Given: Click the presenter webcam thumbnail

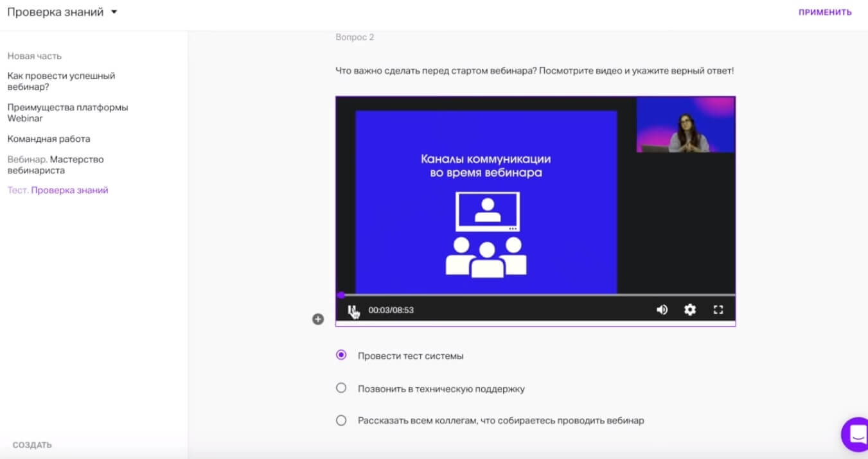Looking at the screenshot, I should (x=685, y=125).
